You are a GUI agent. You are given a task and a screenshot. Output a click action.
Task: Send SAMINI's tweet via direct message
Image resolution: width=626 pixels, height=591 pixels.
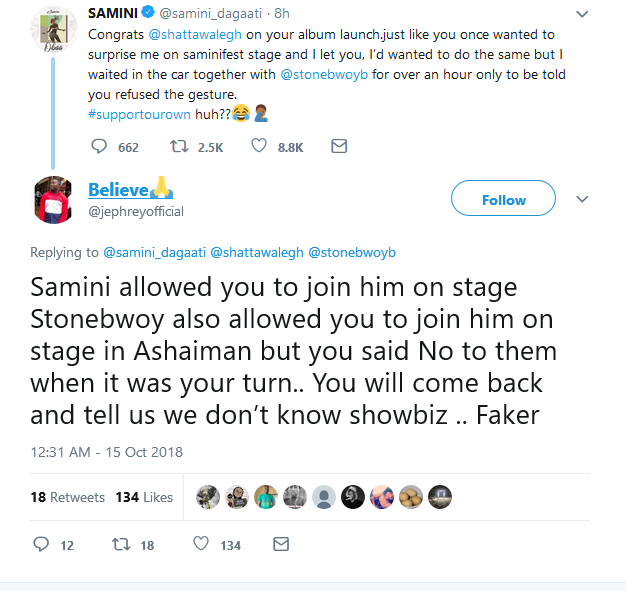pyautogui.click(x=338, y=147)
